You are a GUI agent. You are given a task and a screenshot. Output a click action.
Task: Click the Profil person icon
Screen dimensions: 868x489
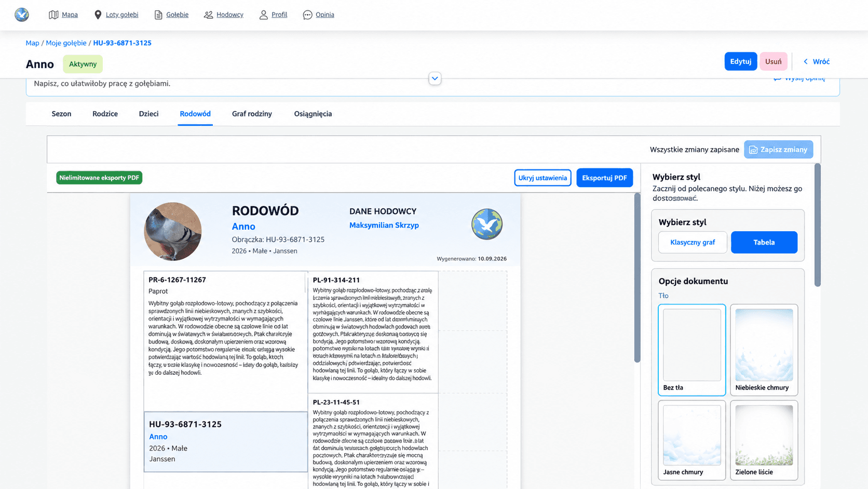[x=263, y=15]
